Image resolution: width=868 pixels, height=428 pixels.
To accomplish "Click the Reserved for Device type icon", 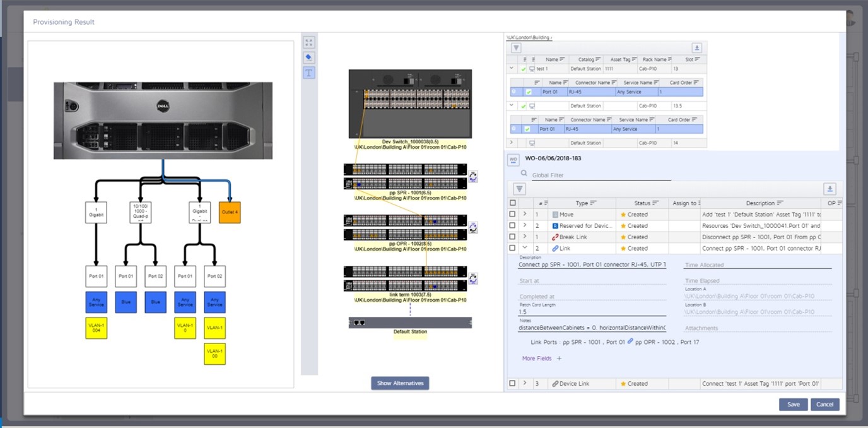I will [555, 226].
